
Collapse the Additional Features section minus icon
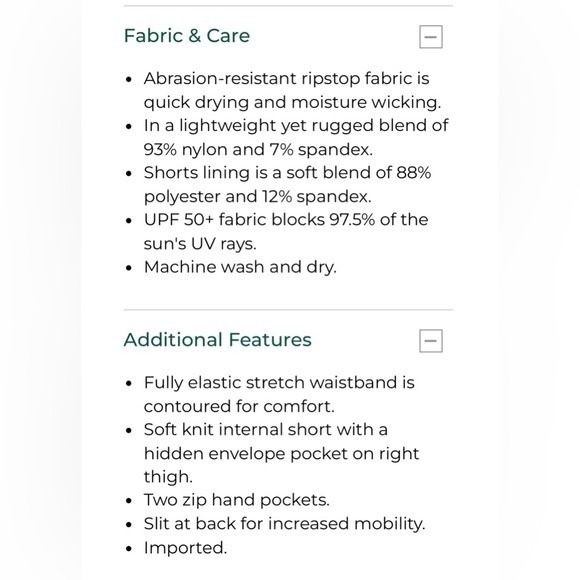click(x=431, y=341)
